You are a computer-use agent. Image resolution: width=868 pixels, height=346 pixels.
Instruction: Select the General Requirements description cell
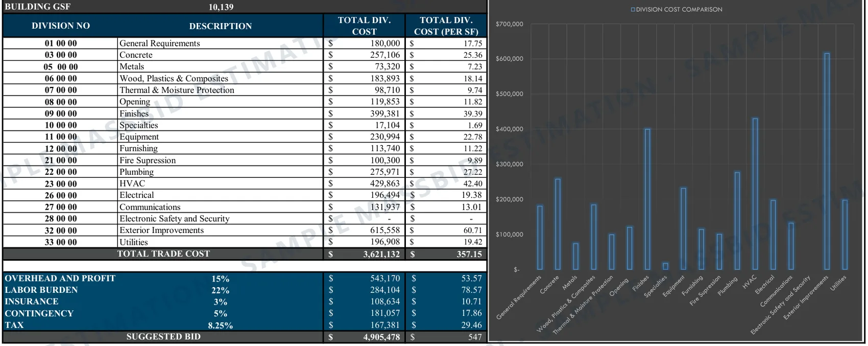tap(220, 43)
